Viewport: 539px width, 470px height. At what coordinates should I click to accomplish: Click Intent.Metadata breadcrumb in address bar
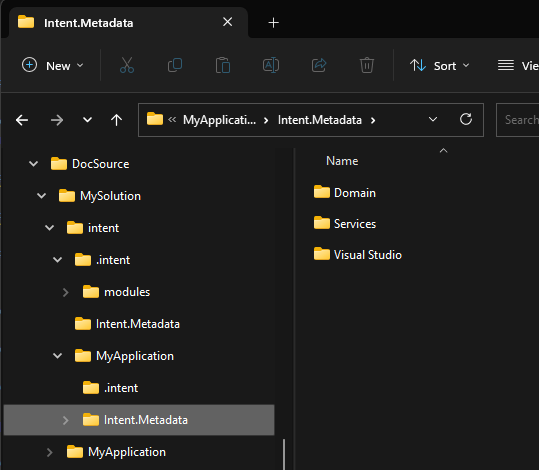[320, 120]
